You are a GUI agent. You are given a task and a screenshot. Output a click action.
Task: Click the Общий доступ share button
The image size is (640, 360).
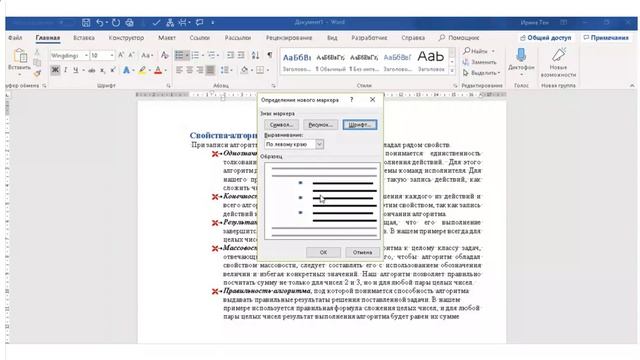(x=546, y=38)
